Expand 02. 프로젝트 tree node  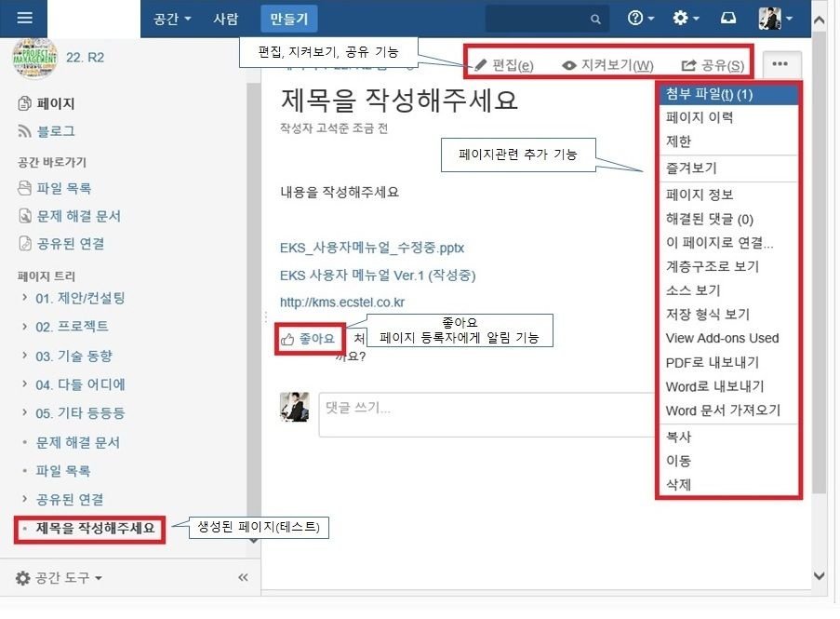coord(24,326)
